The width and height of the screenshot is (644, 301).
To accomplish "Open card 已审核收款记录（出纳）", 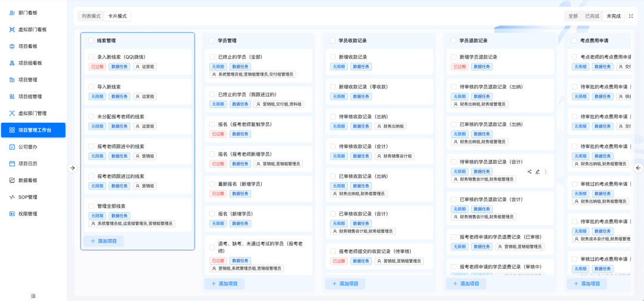I will click(379, 185).
